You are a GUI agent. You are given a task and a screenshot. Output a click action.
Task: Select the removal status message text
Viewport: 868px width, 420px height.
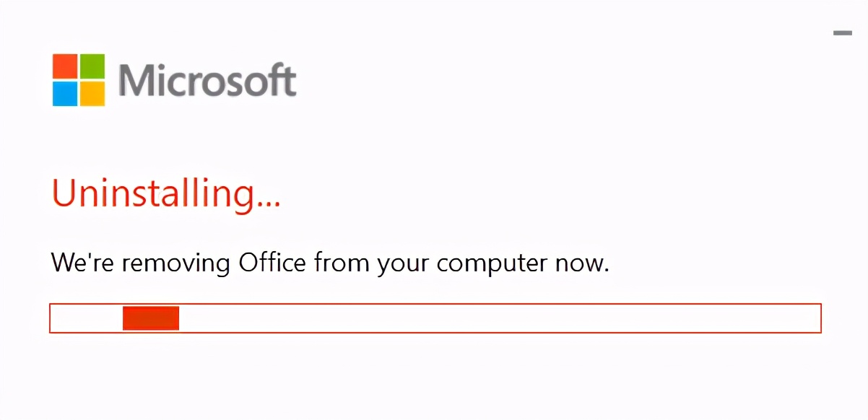(329, 263)
